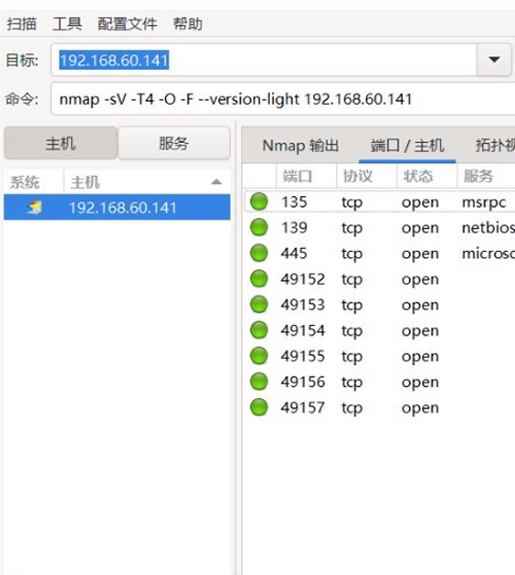Expand the 目标 target dropdown arrow
Viewport: 515px width, 575px height.
tap(494, 60)
